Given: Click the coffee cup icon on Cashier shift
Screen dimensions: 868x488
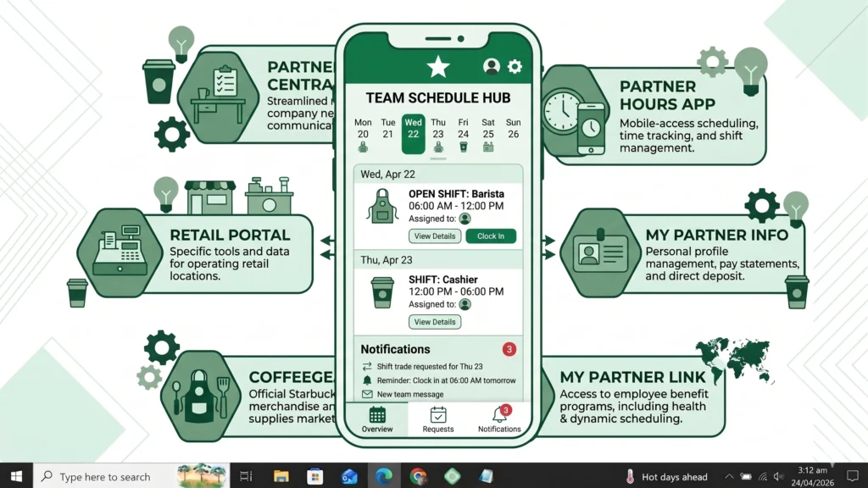Looking at the screenshot, I should pyautogui.click(x=382, y=292).
